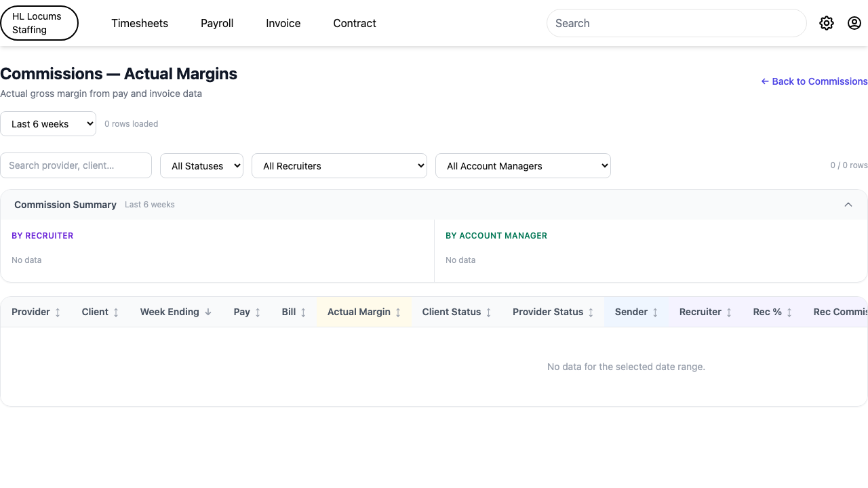The image size is (868, 488).
Task: Open the Invoice menu
Action: coord(283,23)
